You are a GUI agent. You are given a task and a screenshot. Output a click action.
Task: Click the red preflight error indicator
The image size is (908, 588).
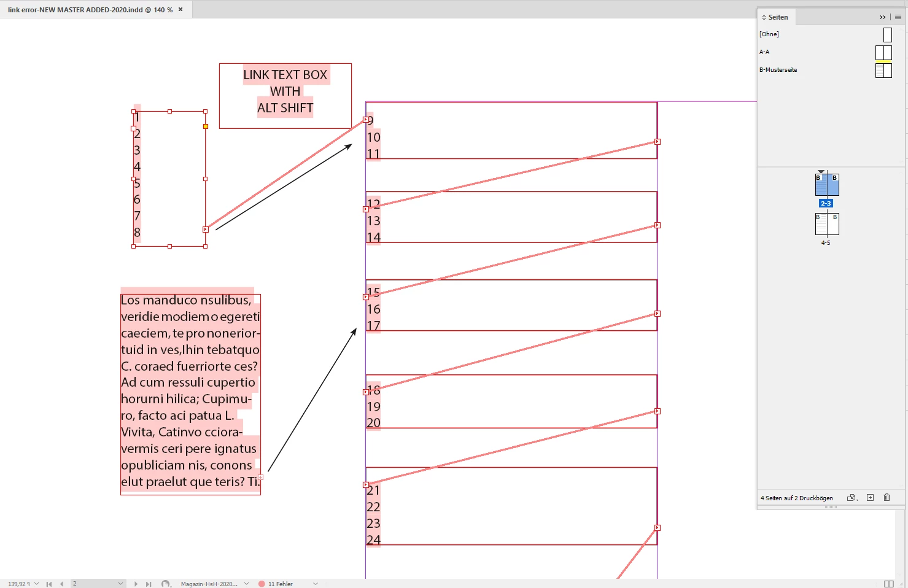262,584
